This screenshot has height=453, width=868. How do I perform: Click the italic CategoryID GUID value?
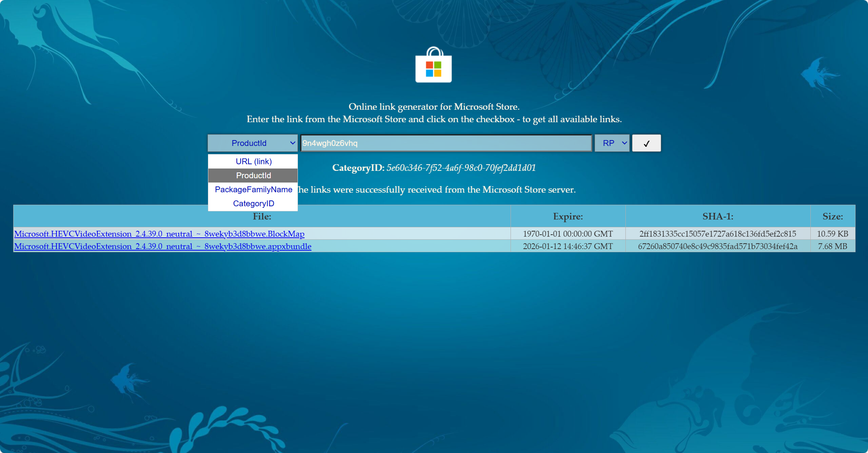coord(461,168)
